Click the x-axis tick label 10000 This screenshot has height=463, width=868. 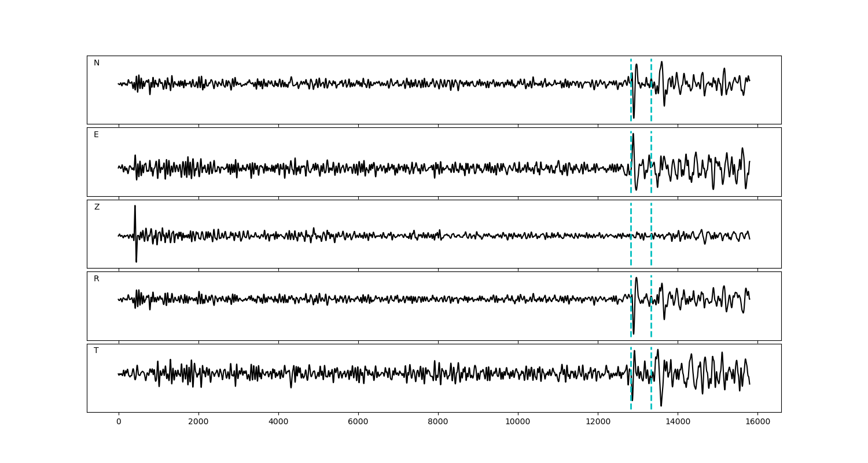click(518, 422)
